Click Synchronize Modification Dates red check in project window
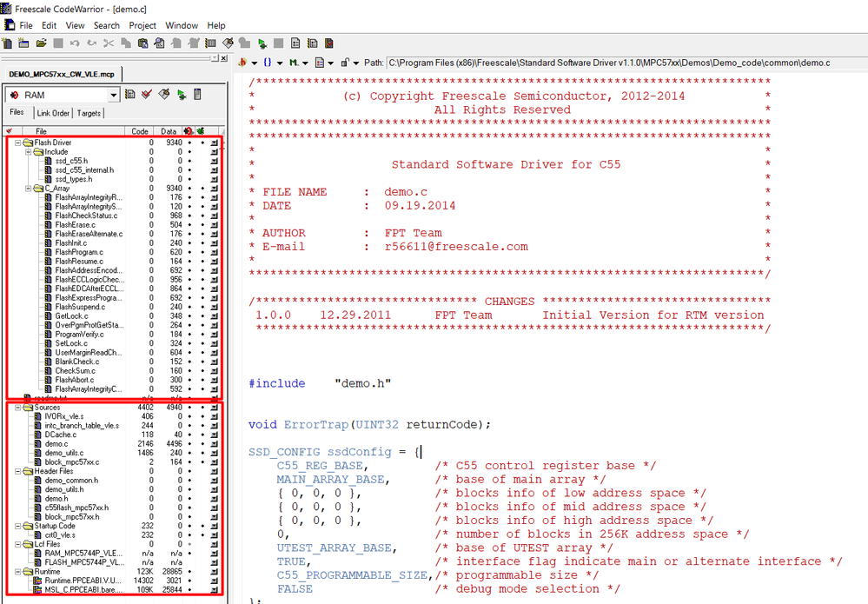The image size is (868, 604). click(147, 95)
